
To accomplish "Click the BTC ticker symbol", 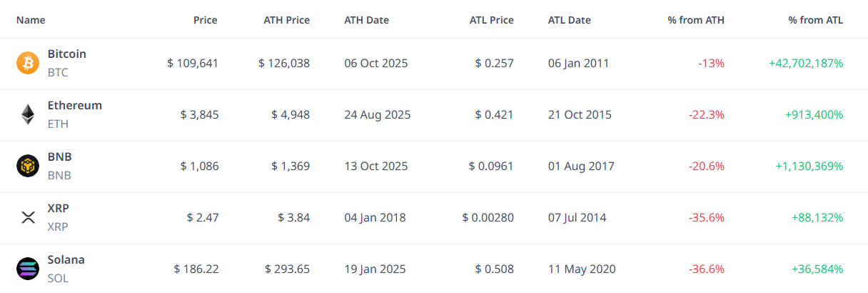I will 58,72.
